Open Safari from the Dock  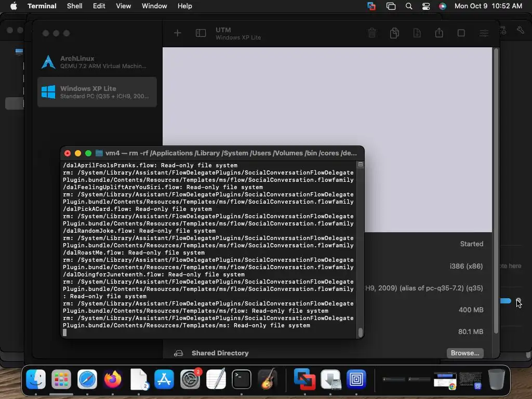pos(87,379)
